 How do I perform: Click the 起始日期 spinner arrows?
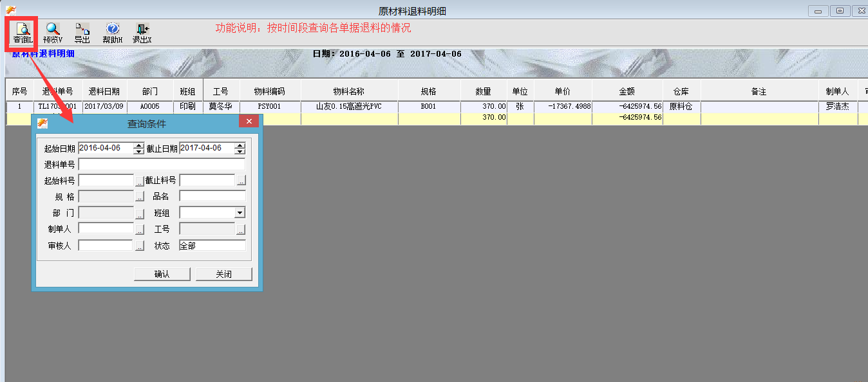pyautogui.click(x=139, y=149)
